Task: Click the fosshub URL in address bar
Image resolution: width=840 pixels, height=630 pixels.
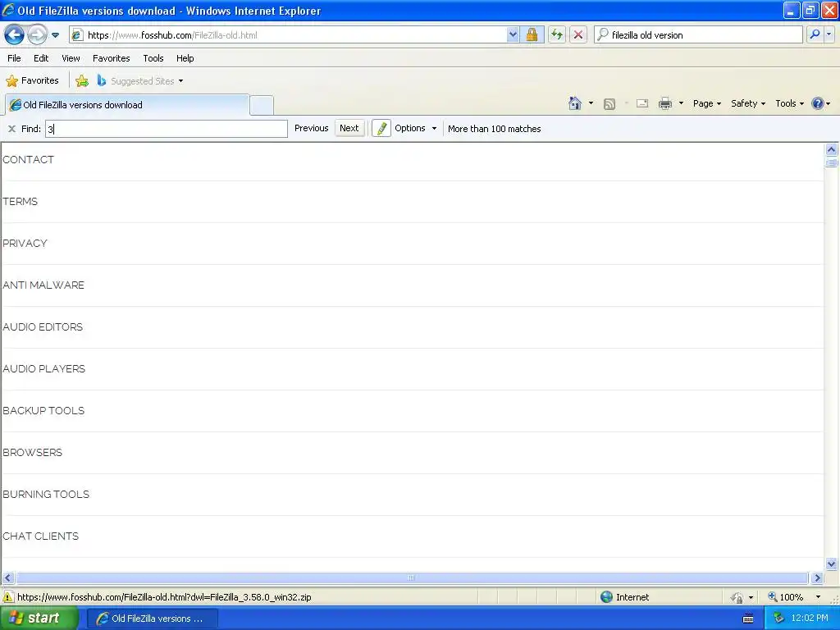Action: [x=172, y=35]
